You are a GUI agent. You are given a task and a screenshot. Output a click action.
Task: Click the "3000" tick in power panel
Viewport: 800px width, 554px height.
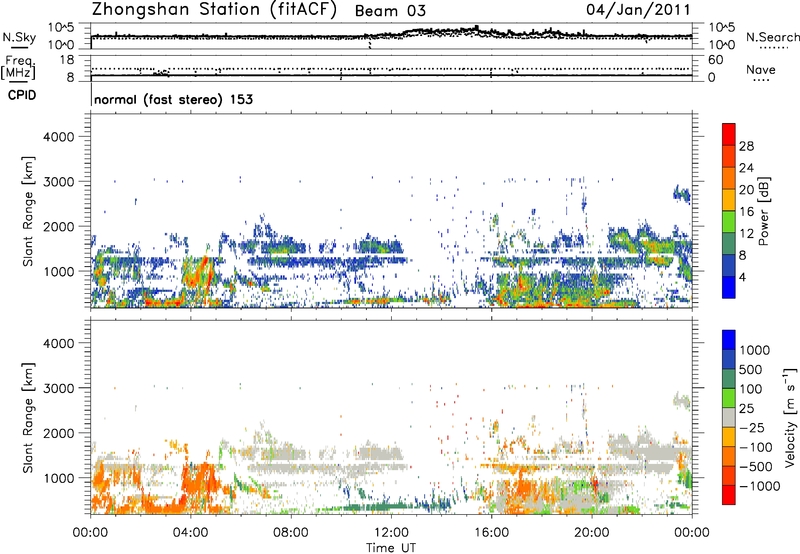[x=58, y=182]
